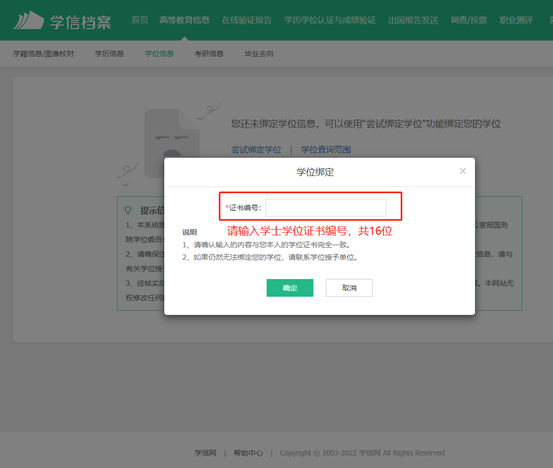The width and height of the screenshot is (553, 468).
Task: Close the 学位绑定 dialog with X
Action: (x=463, y=171)
